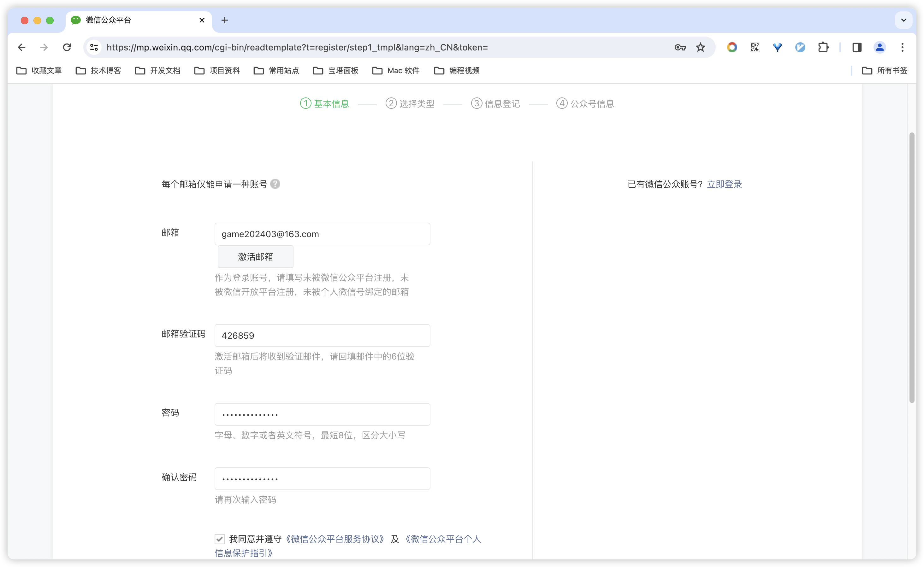Image resolution: width=924 pixels, height=567 pixels.
Task: Click the 立即登录 link
Action: tap(724, 184)
